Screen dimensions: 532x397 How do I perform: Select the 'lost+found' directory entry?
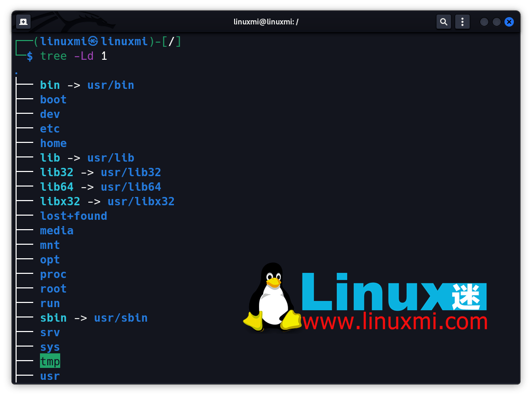(x=74, y=216)
